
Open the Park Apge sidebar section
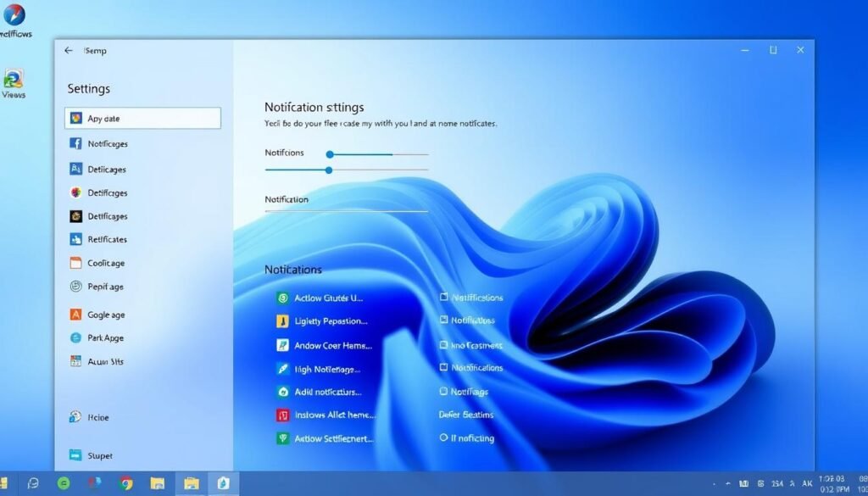105,338
